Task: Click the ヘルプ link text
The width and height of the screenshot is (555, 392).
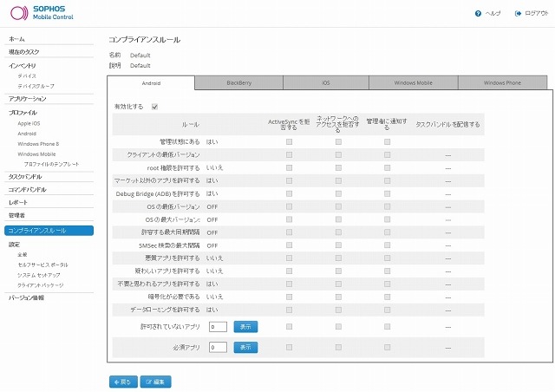Action: coord(493,14)
